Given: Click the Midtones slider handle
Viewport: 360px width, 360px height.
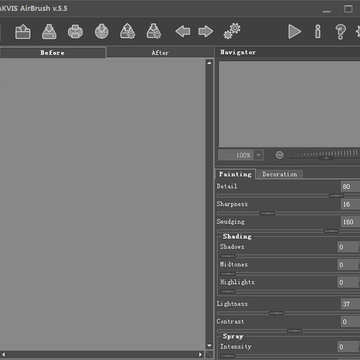Looking at the screenshot, I should (x=228, y=274).
